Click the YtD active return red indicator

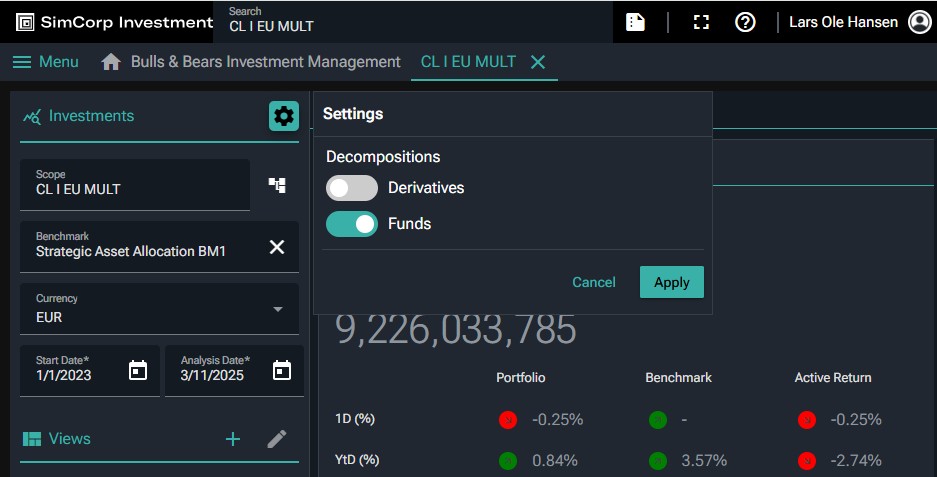(x=807, y=461)
